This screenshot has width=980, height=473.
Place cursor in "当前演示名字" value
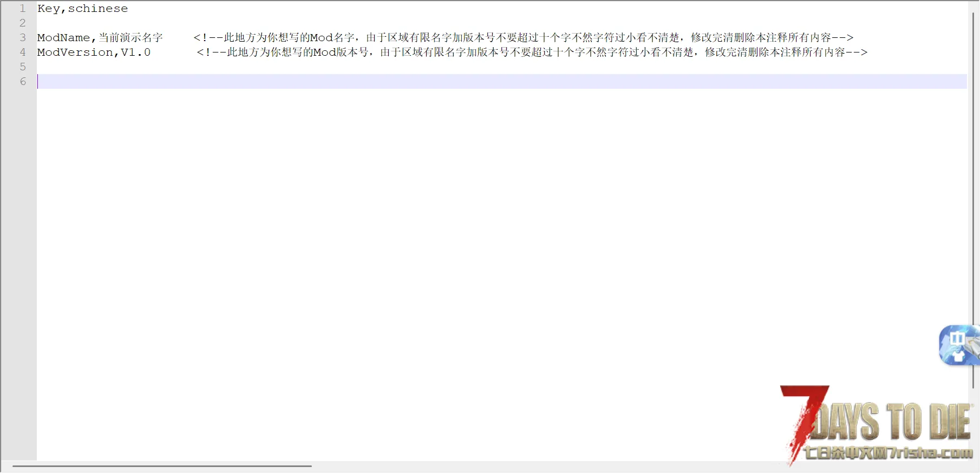point(130,38)
